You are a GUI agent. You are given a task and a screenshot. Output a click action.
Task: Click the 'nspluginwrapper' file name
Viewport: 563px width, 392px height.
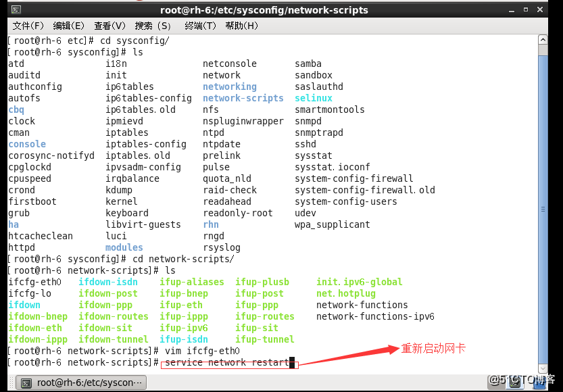[243, 122]
